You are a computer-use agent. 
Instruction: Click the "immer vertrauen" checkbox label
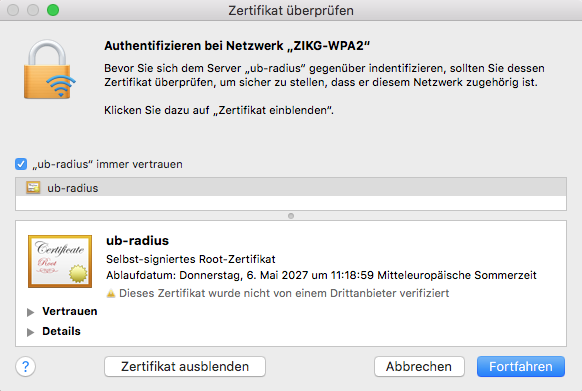(x=108, y=164)
